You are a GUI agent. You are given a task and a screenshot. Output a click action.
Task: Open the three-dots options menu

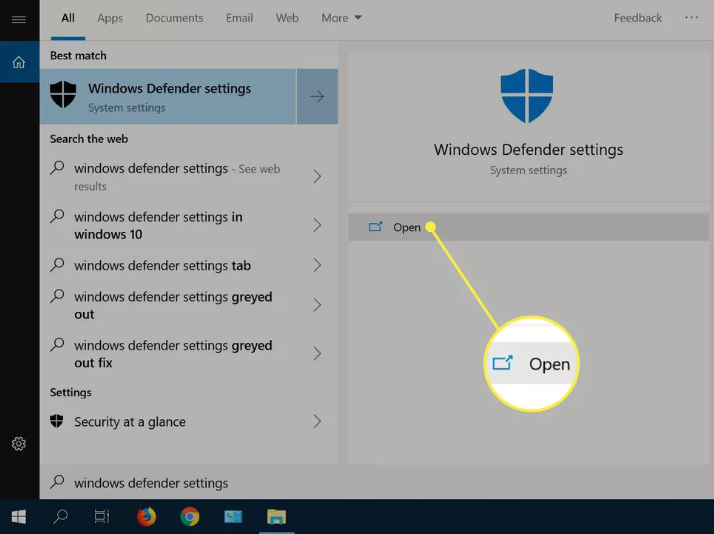pos(691,17)
